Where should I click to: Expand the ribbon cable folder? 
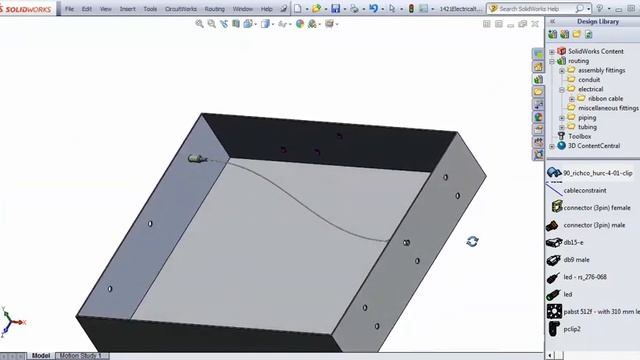click(x=571, y=99)
